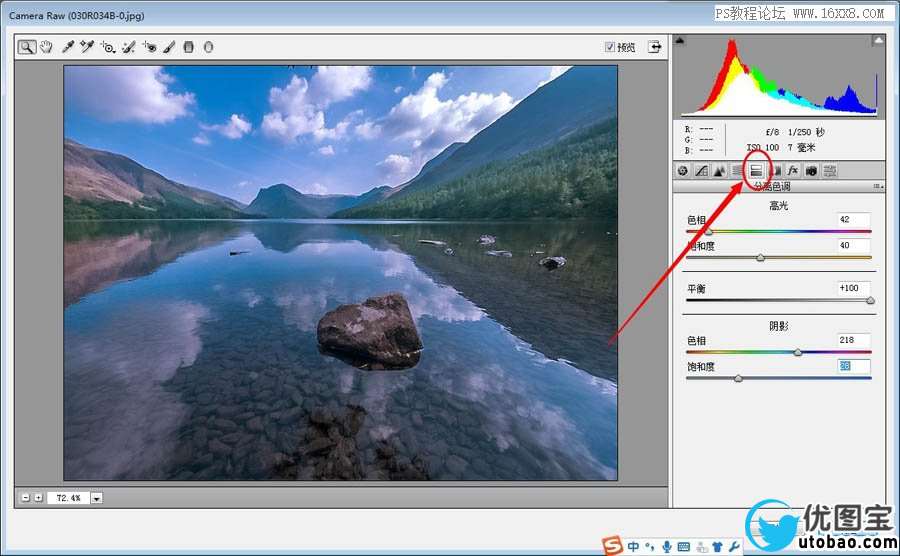The image size is (900, 556).
Task: Toggle full screen mode icon
Action: tap(654, 47)
